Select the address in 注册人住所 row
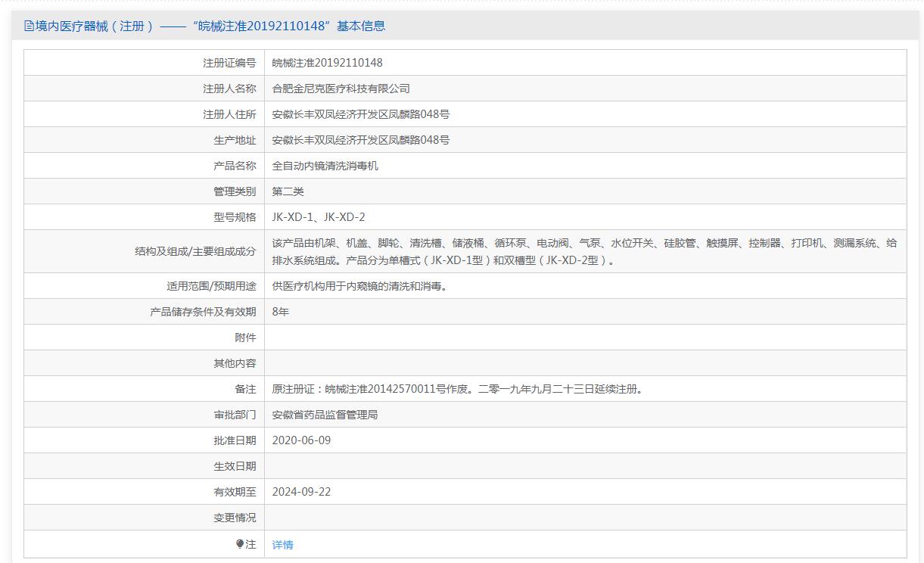This screenshot has height=563, width=924. (x=361, y=114)
